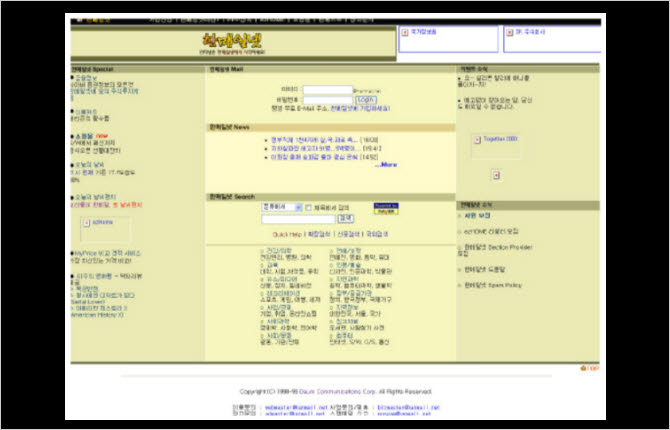Open the MyPrice comparison service link
The image size is (670, 430).
[108, 253]
